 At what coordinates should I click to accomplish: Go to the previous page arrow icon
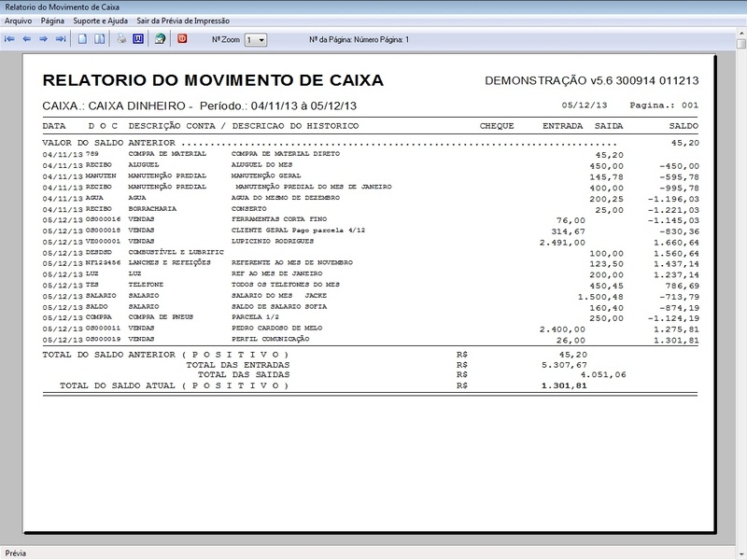pyautogui.click(x=26, y=37)
